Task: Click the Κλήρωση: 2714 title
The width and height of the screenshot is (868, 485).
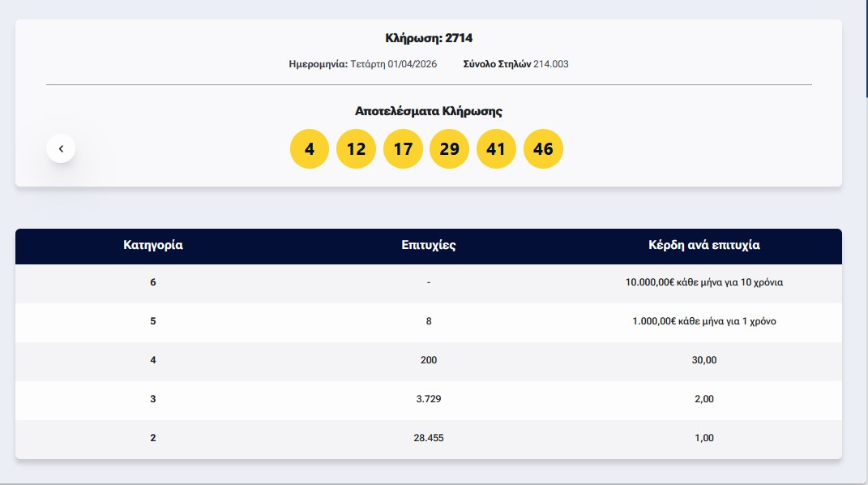Action: [x=428, y=38]
